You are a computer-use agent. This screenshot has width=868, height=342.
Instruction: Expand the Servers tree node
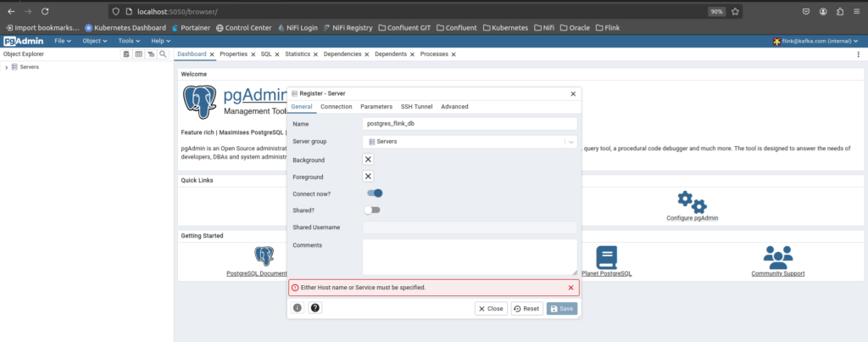click(7, 67)
